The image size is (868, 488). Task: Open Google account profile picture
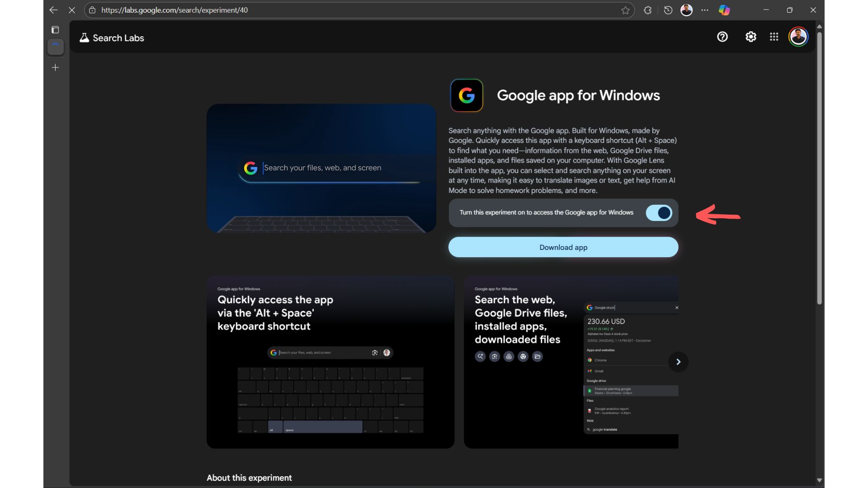coord(798,37)
